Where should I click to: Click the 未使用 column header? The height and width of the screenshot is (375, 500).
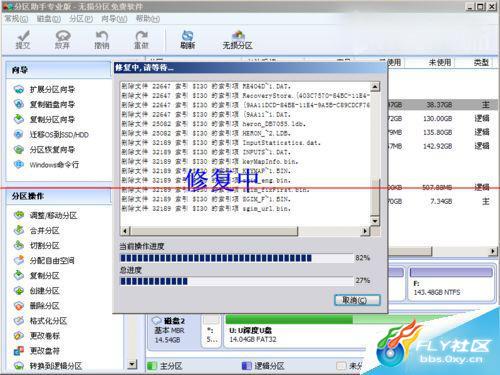click(440, 62)
